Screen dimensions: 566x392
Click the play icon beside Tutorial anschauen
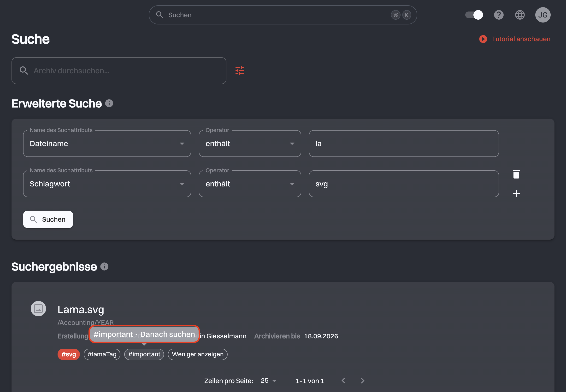click(x=483, y=39)
